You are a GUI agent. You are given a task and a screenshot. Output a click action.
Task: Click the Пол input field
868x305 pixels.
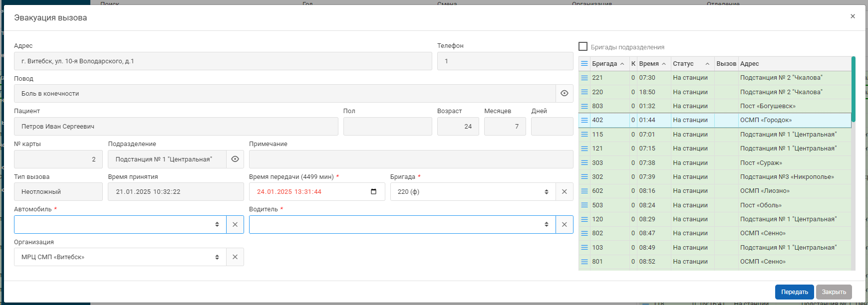pyautogui.click(x=388, y=127)
